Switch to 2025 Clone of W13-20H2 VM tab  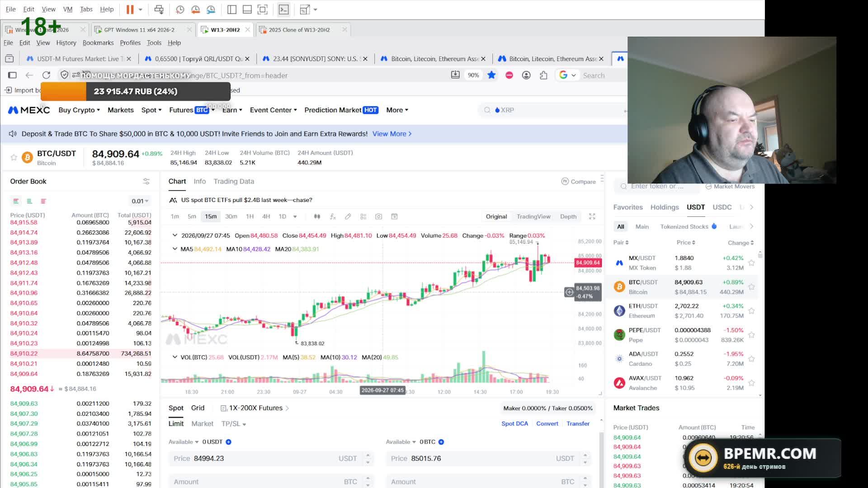[299, 30]
